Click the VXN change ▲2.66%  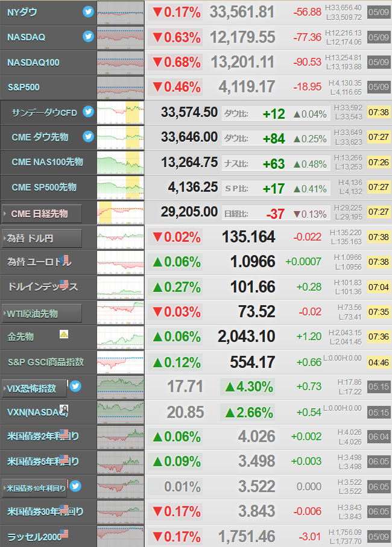pyautogui.click(x=248, y=413)
